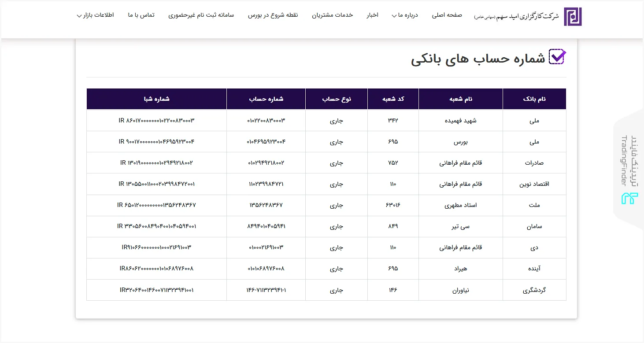Click the استاد مطهری branch name

(x=461, y=205)
